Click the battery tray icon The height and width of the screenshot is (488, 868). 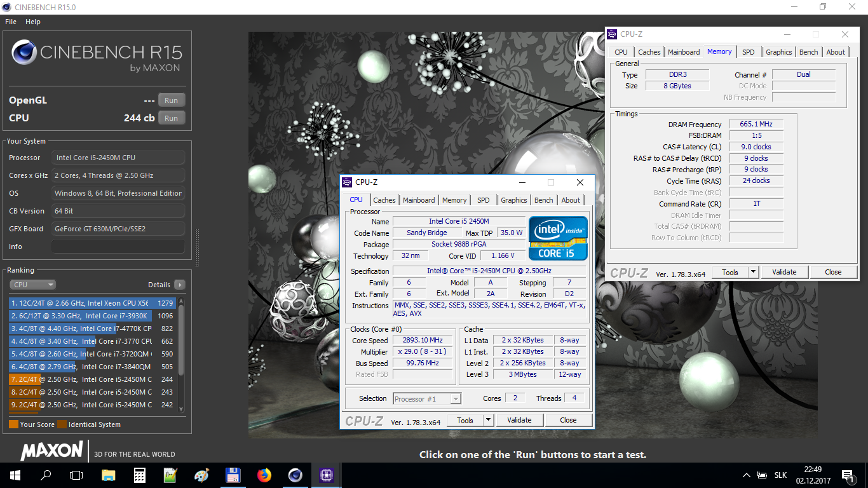click(x=762, y=475)
